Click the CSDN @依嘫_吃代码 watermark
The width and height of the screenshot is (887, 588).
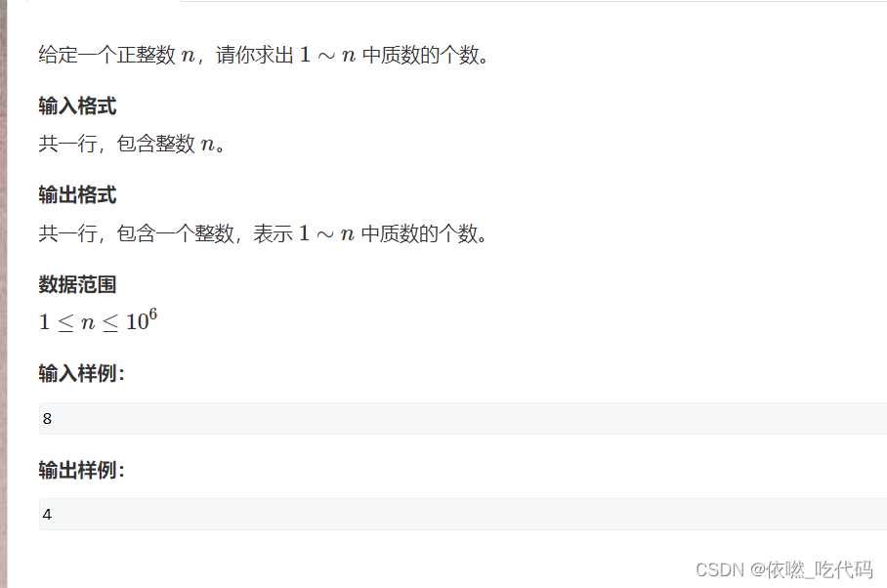784,568
